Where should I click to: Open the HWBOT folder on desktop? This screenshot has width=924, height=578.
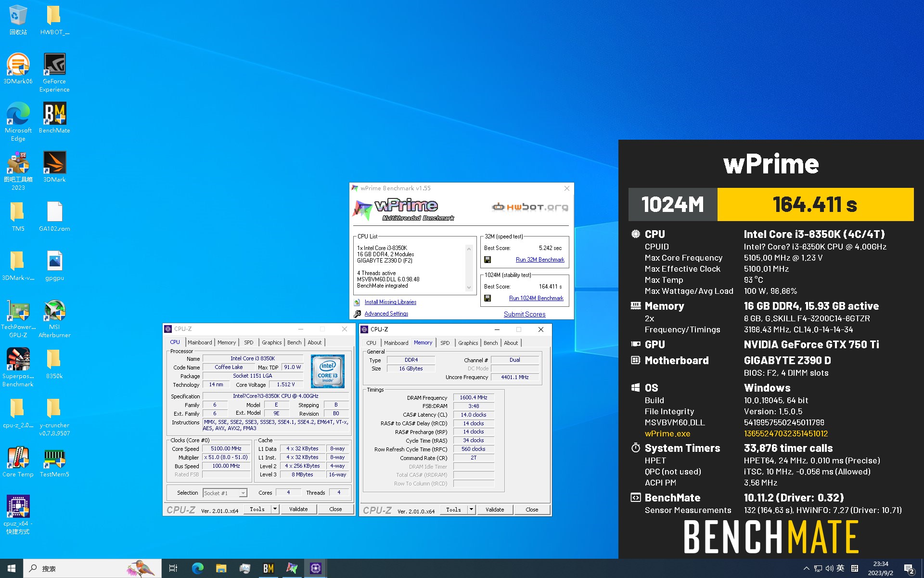pyautogui.click(x=54, y=20)
